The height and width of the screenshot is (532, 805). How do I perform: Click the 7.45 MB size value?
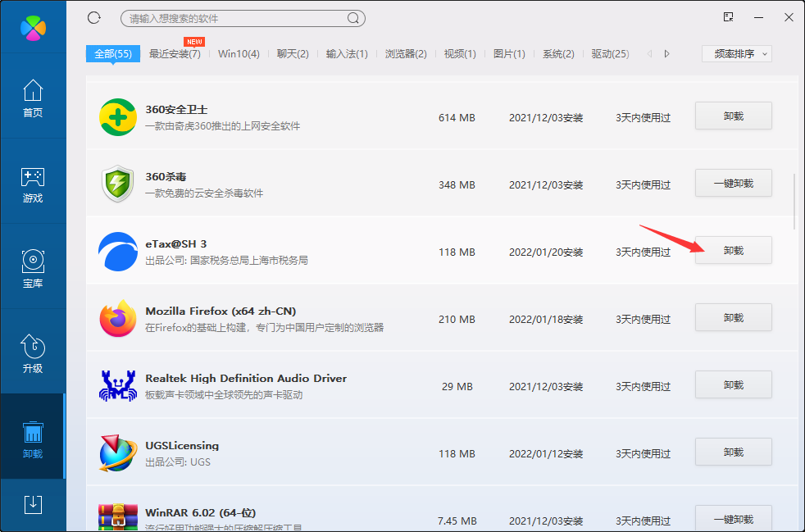click(x=457, y=521)
